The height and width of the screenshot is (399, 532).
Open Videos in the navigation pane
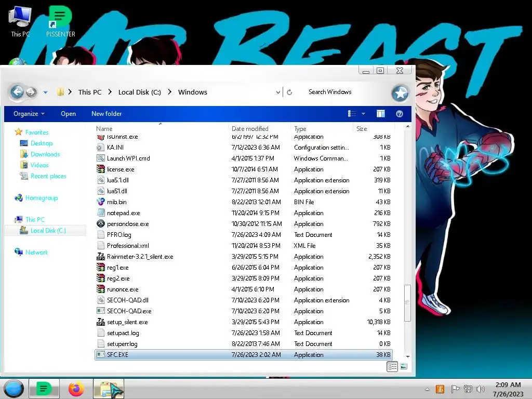pyautogui.click(x=39, y=165)
